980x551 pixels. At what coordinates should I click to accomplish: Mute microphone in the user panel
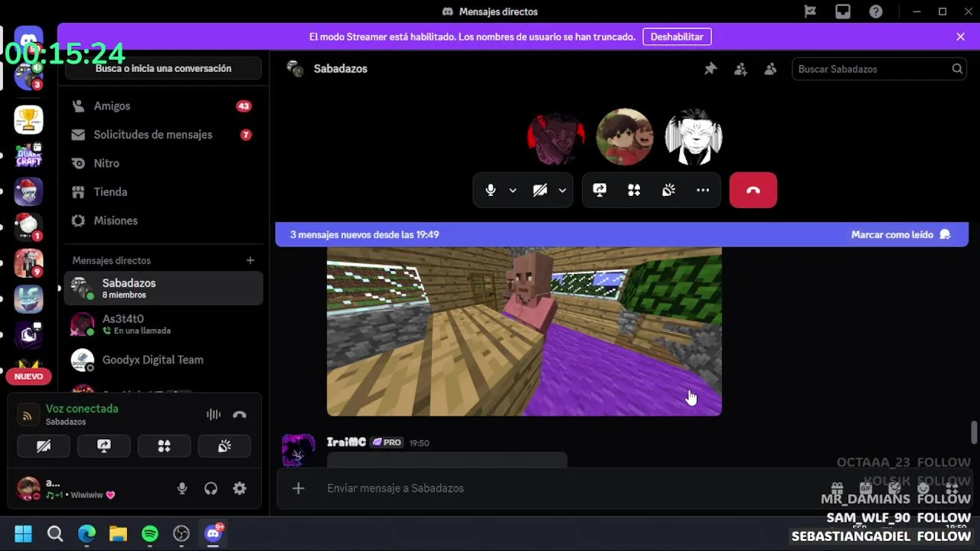[182, 488]
